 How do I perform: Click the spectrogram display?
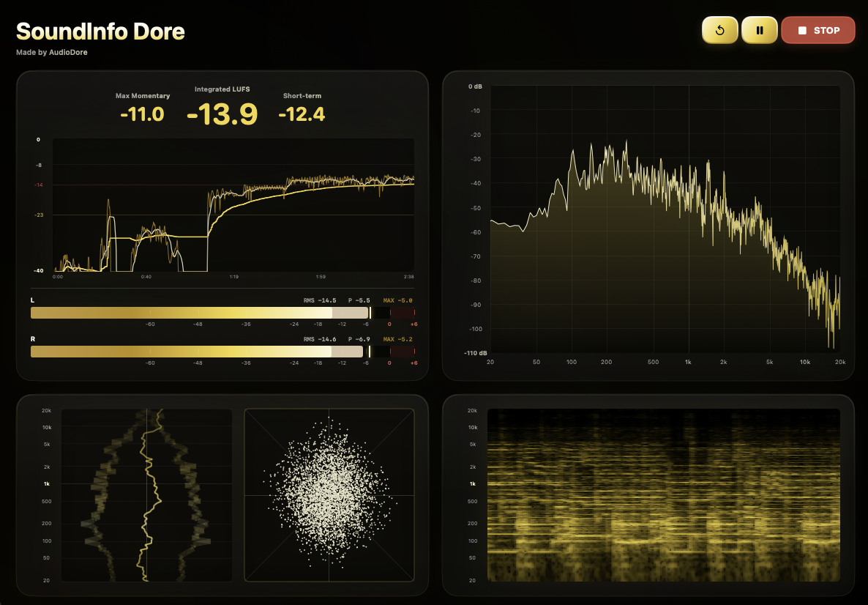tap(663, 495)
